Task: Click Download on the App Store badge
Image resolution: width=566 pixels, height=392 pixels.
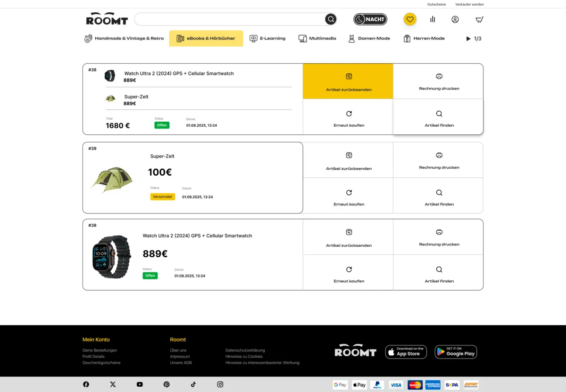Action: coord(406,352)
